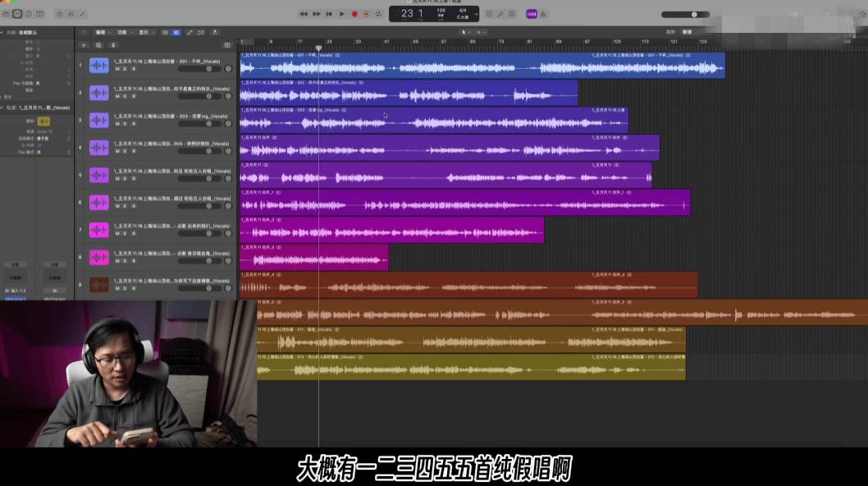Start playback with the Play button
The image size is (868, 486).
(341, 14)
